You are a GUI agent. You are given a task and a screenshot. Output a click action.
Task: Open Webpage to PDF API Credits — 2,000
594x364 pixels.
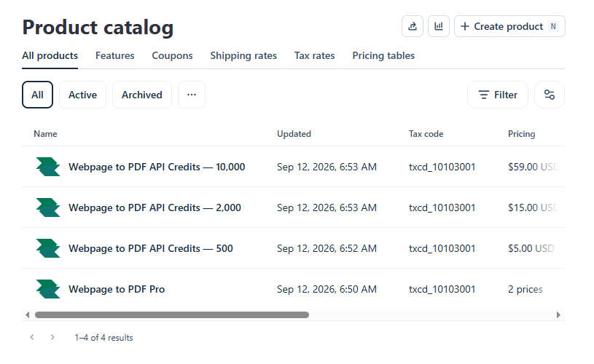(x=155, y=207)
